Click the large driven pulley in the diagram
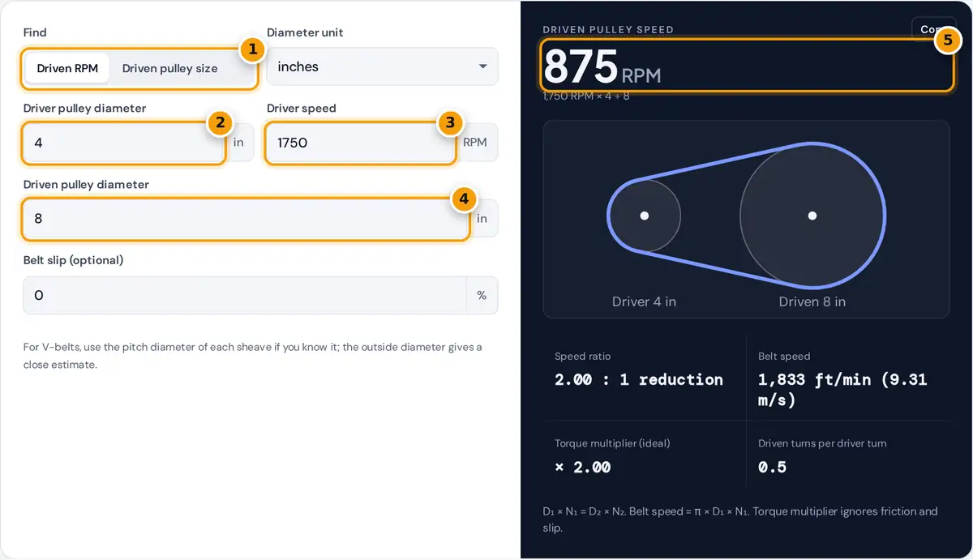 click(x=812, y=216)
